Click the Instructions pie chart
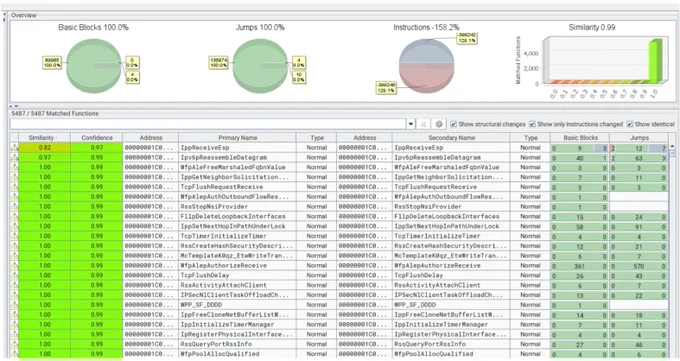The width and height of the screenshot is (680, 361). [x=426, y=66]
